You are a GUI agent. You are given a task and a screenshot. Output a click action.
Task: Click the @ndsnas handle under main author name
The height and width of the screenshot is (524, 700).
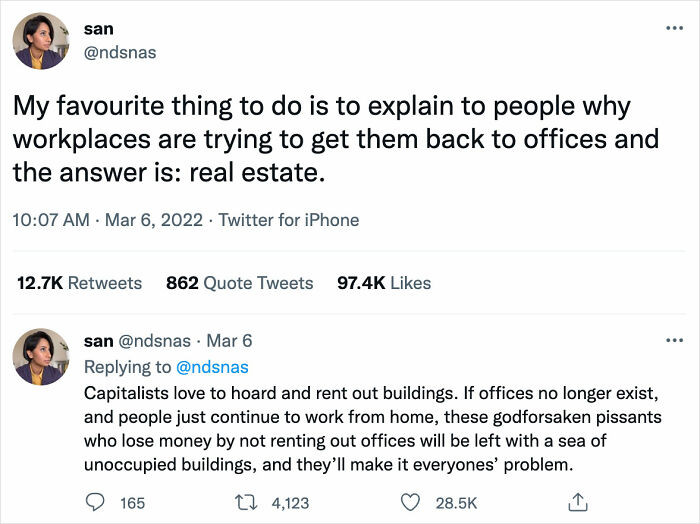coord(120,52)
